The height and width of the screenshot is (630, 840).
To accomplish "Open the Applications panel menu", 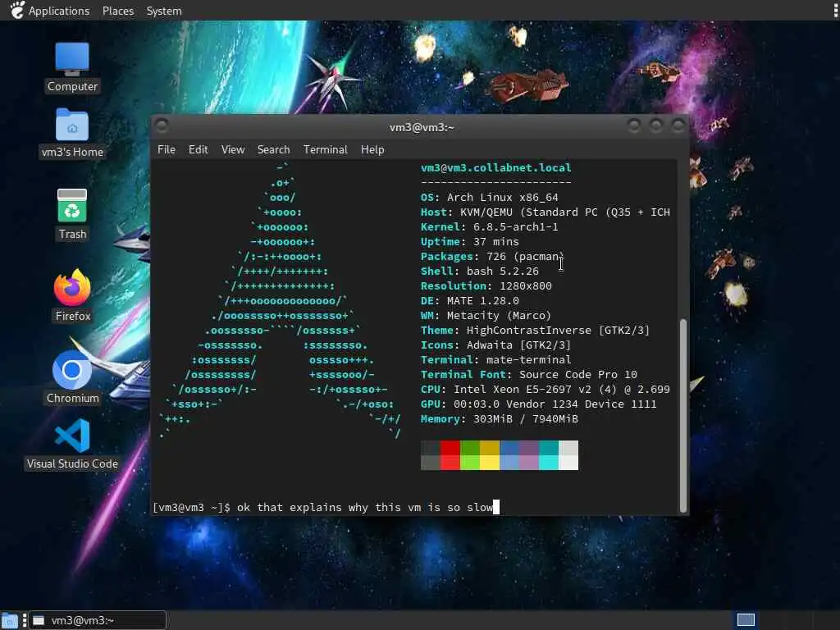I will (59, 11).
